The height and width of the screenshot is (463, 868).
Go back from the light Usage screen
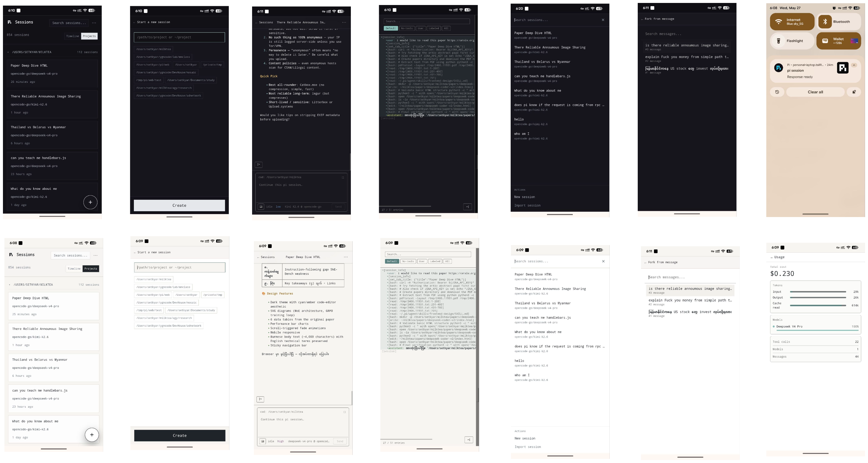[x=772, y=257]
